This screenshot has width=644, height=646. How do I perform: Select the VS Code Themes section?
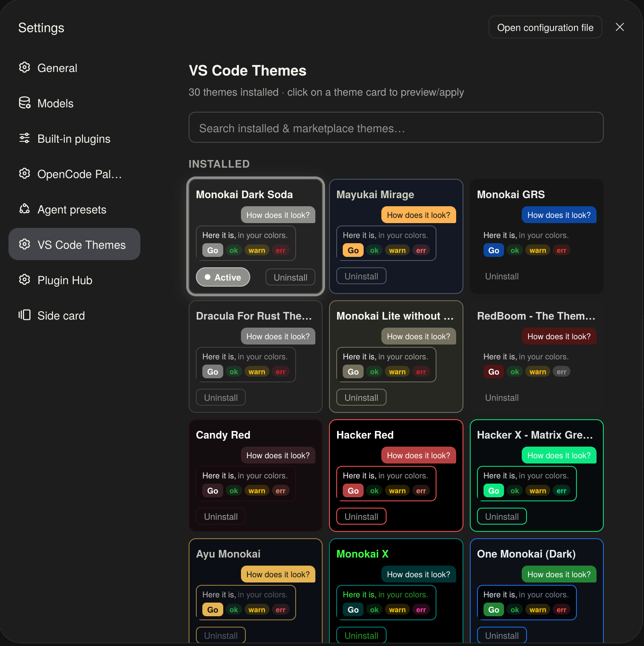pos(74,244)
